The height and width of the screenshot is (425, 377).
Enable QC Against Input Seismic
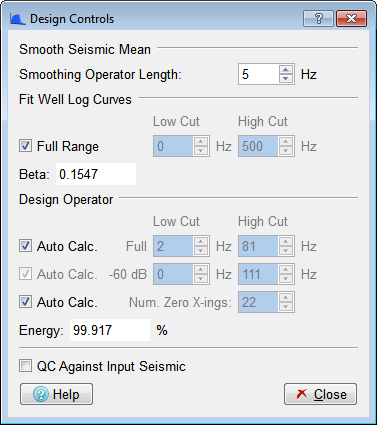pyautogui.click(x=25, y=366)
